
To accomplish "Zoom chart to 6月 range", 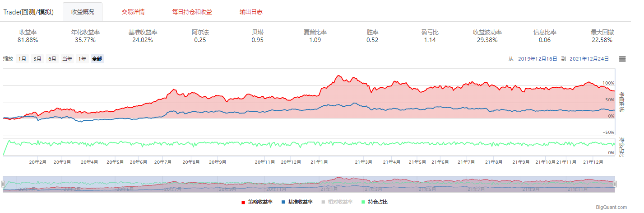I will click(52, 59).
